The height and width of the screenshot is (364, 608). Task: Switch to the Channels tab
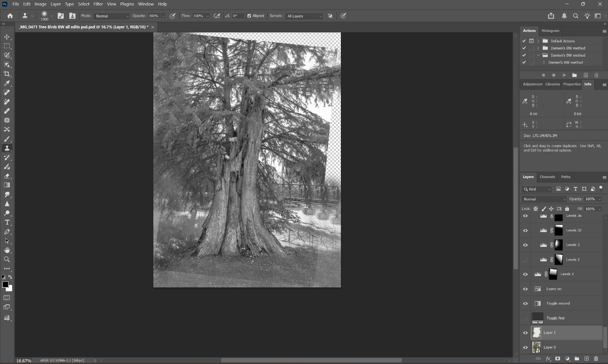point(547,177)
